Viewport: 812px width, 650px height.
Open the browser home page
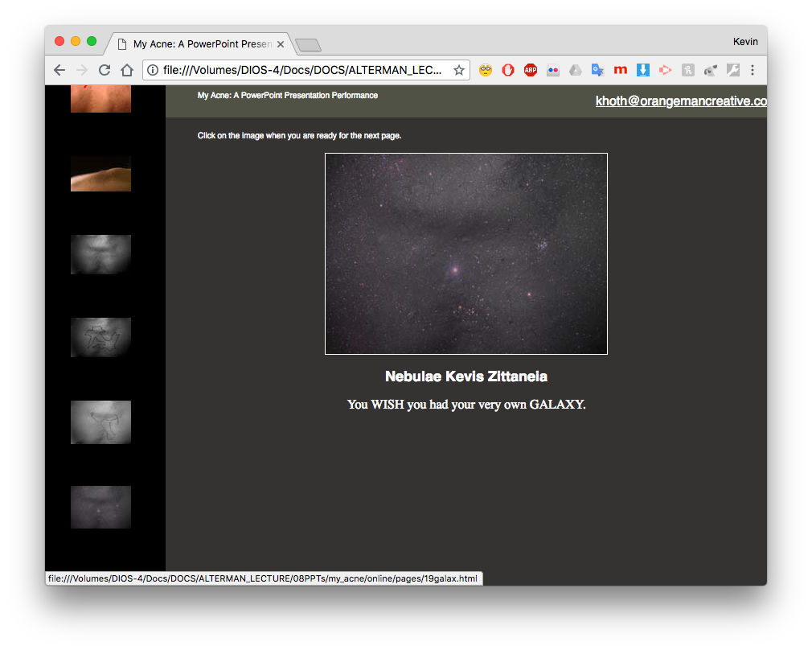(127, 70)
